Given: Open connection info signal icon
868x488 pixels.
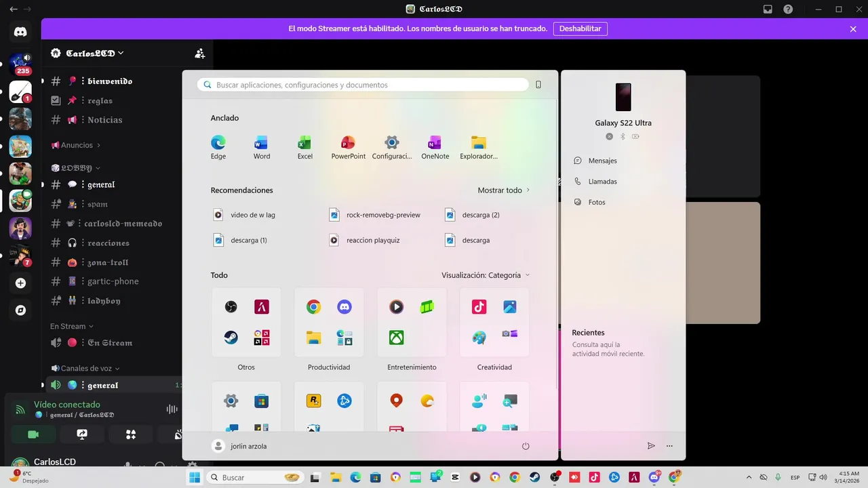Looking at the screenshot, I should [x=20, y=410].
